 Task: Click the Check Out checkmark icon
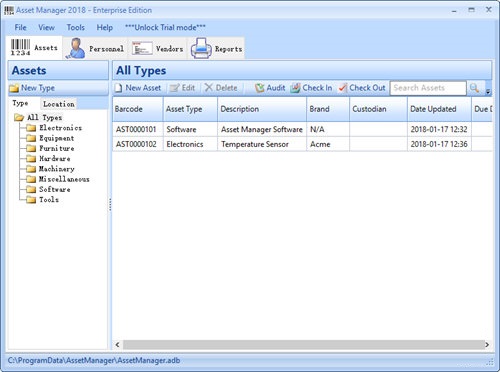pos(343,88)
